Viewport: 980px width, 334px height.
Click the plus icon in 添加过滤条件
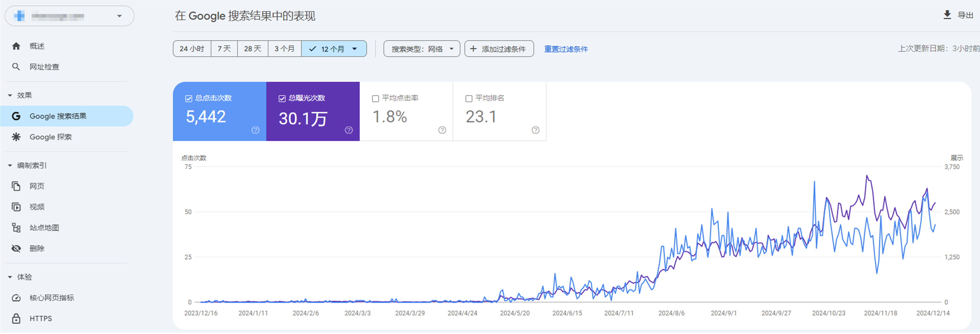[x=473, y=49]
